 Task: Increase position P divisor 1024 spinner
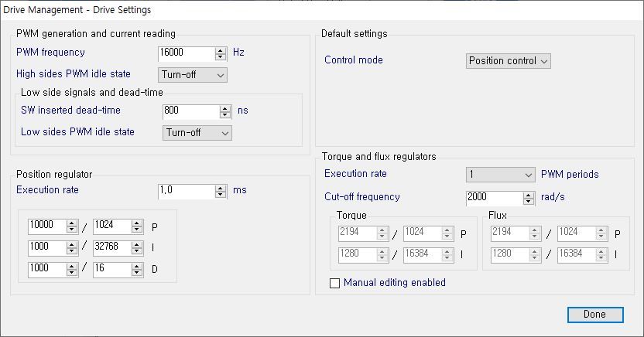pyautogui.click(x=137, y=223)
